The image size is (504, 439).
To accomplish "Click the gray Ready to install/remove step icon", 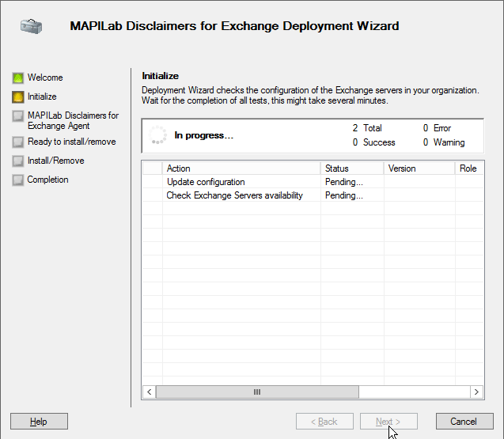I will pyautogui.click(x=18, y=142).
